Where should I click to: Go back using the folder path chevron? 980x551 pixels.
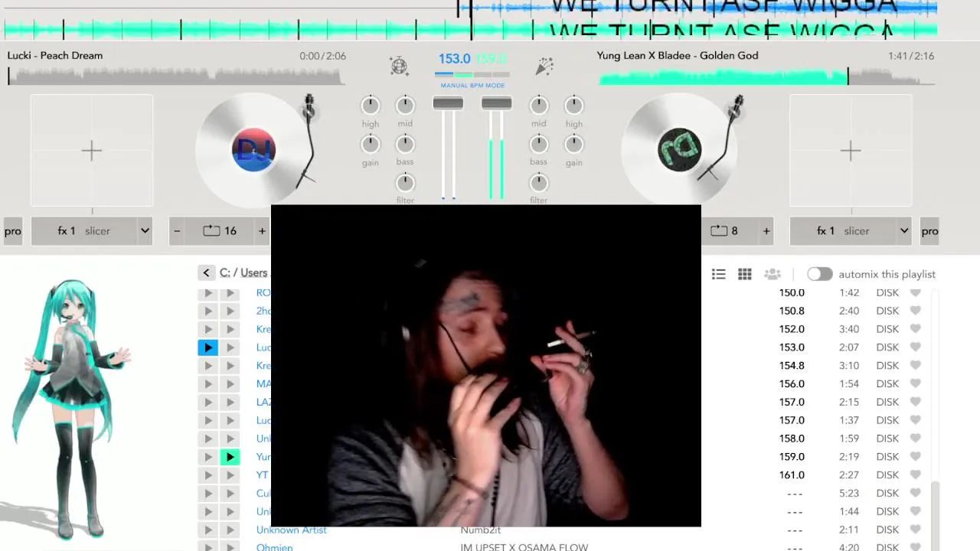[206, 272]
